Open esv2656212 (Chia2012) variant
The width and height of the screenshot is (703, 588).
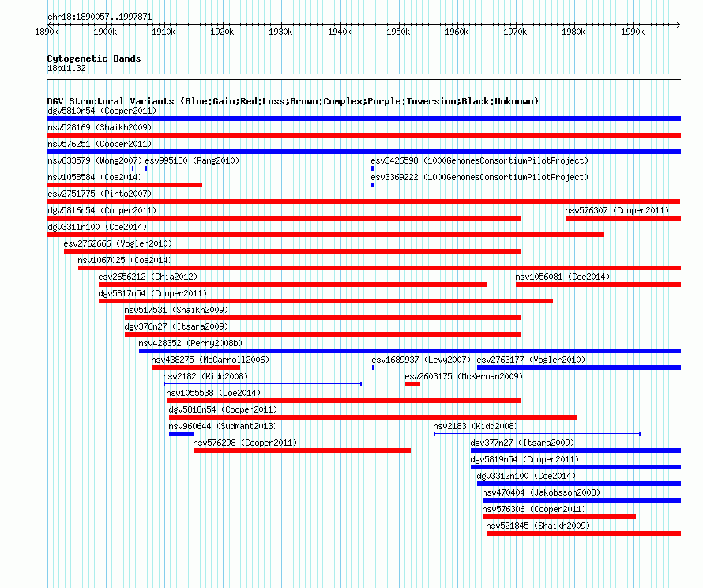coord(148,277)
